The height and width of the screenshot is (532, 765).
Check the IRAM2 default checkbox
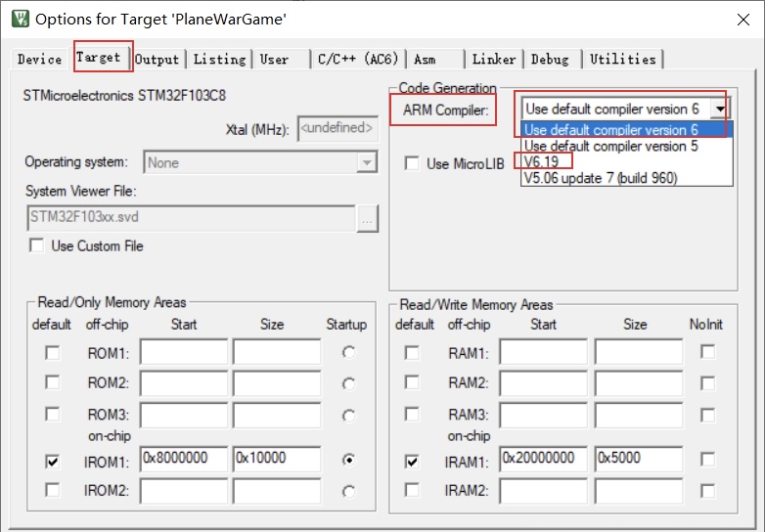(412, 490)
